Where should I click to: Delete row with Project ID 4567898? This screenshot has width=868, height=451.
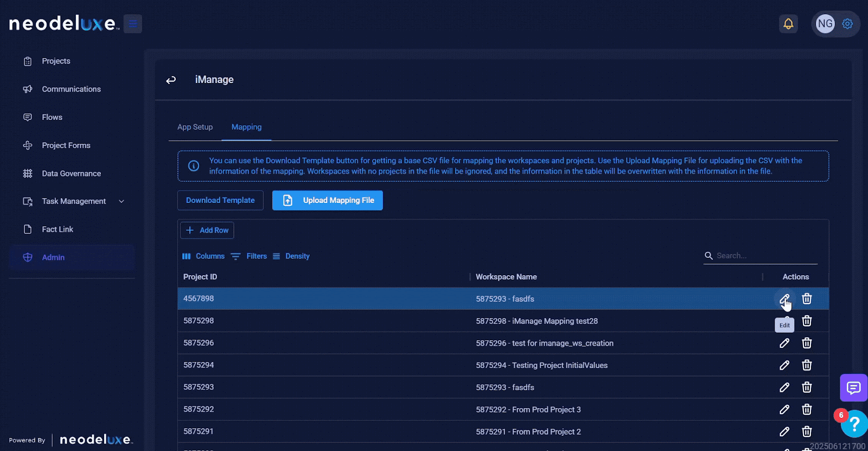(x=807, y=299)
